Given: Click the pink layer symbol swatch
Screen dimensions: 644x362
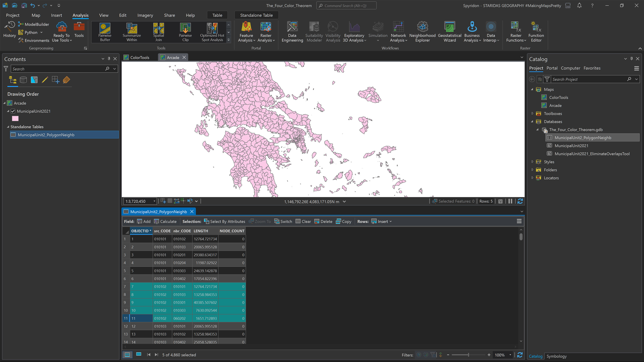Looking at the screenshot, I should [15, 119].
